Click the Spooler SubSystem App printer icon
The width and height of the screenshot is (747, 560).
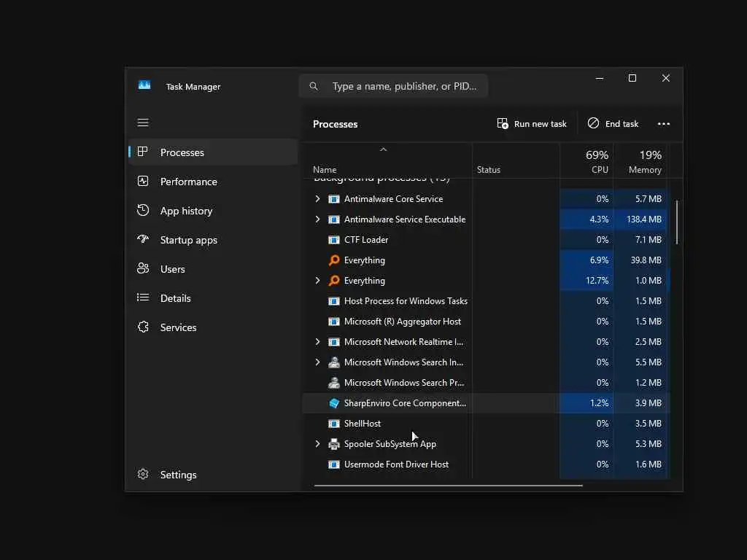(x=334, y=444)
